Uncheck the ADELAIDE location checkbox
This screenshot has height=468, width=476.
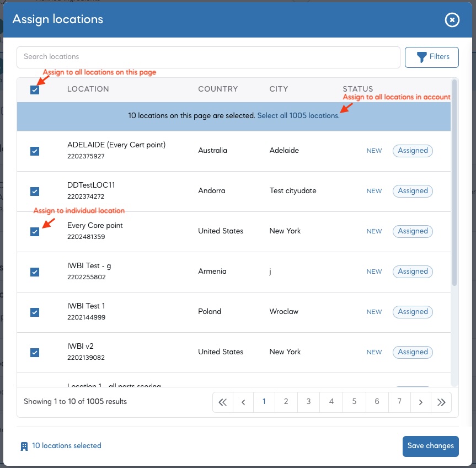click(35, 151)
